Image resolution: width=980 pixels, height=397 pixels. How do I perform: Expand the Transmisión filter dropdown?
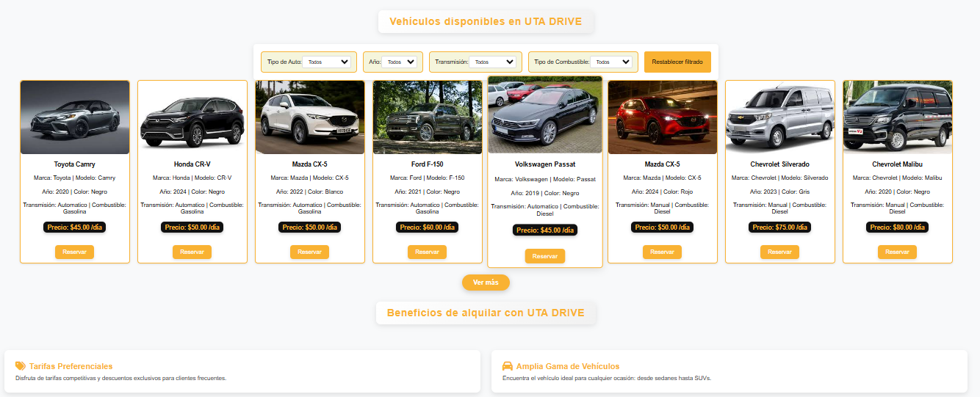(x=493, y=62)
